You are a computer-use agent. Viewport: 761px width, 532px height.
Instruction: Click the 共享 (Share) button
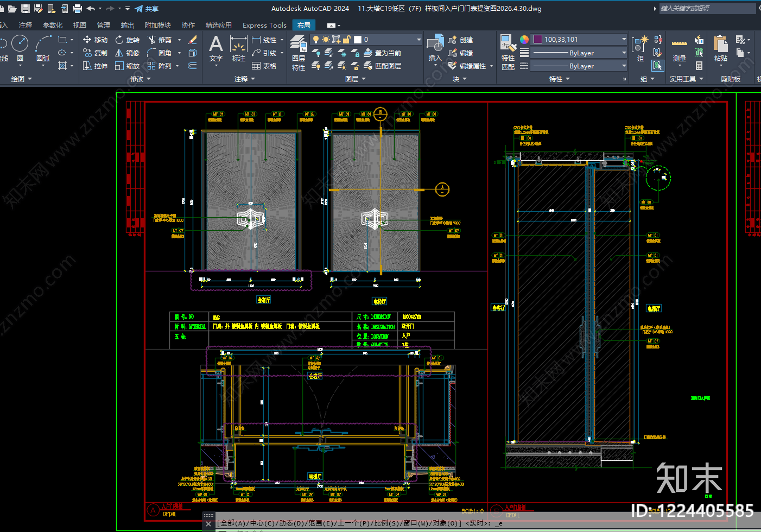coord(147,9)
